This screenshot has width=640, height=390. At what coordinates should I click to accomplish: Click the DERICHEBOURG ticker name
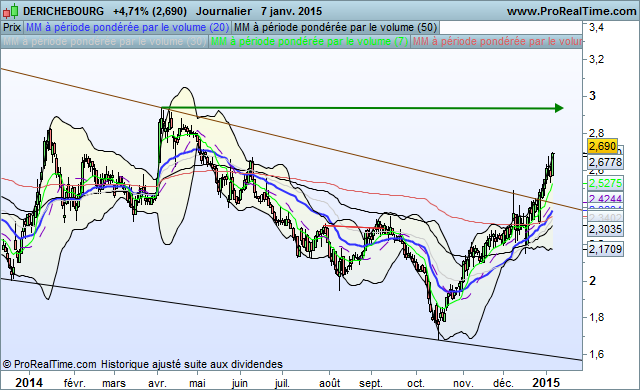[63, 11]
